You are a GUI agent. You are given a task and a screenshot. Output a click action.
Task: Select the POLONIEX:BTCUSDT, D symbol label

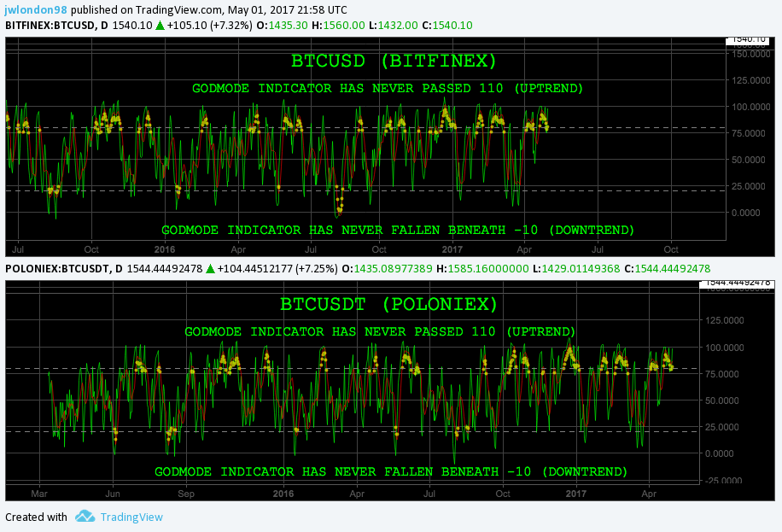point(64,269)
